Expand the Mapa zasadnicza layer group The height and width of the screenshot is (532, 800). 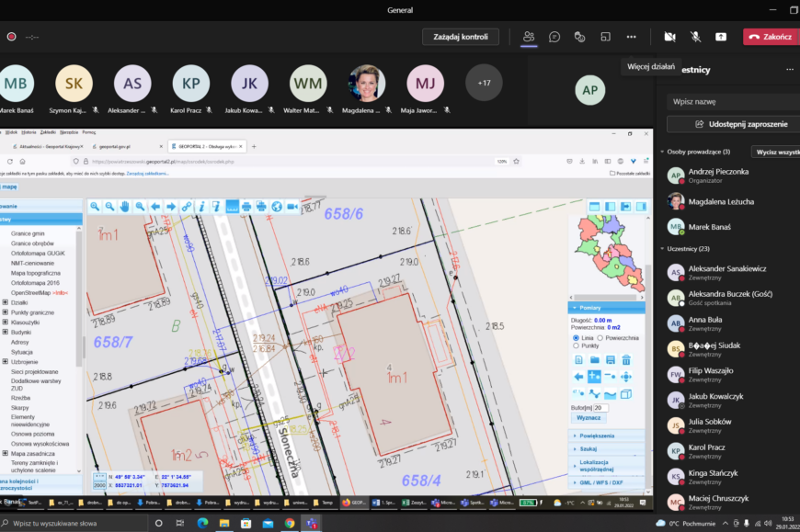pyautogui.click(x=6, y=453)
